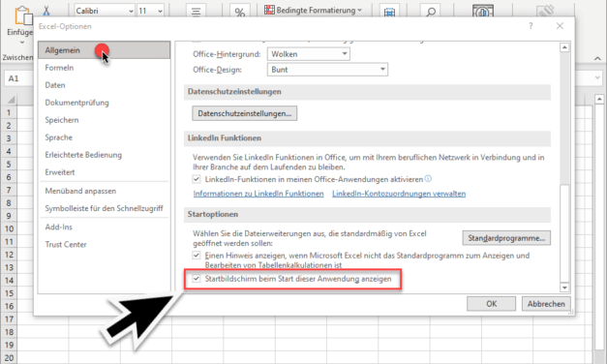The height and width of the screenshot is (364, 607).
Task: Select the Erweitert category
Action: (104, 172)
